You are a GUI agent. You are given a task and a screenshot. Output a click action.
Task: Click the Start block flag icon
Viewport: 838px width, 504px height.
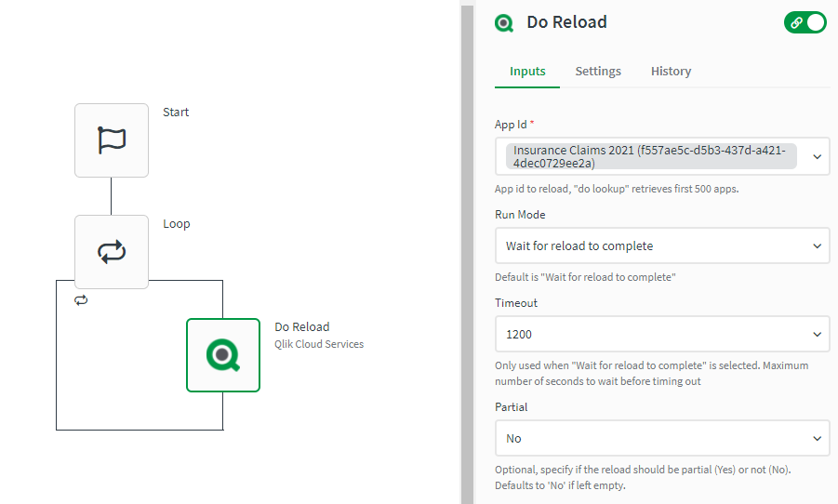click(112, 140)
